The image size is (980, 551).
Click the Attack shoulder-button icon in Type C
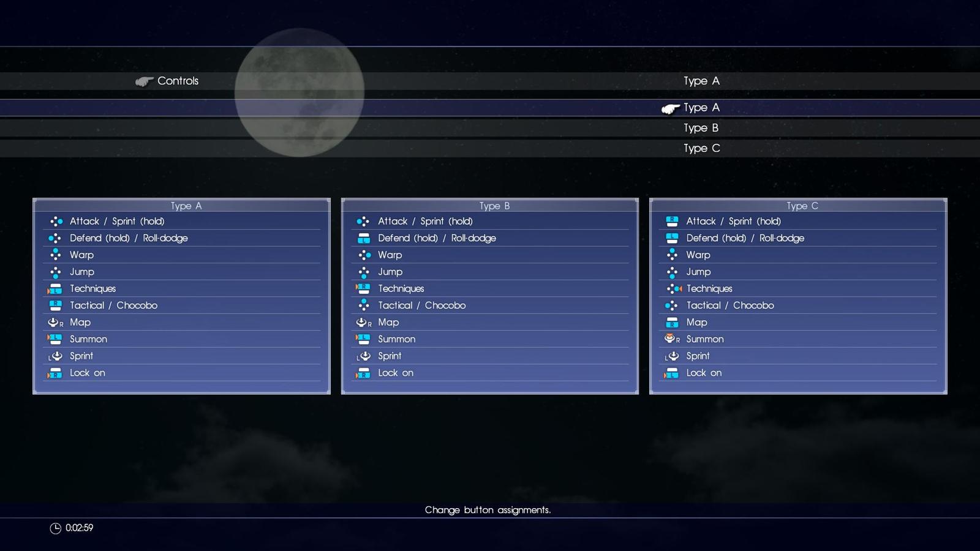coord(672,222)
